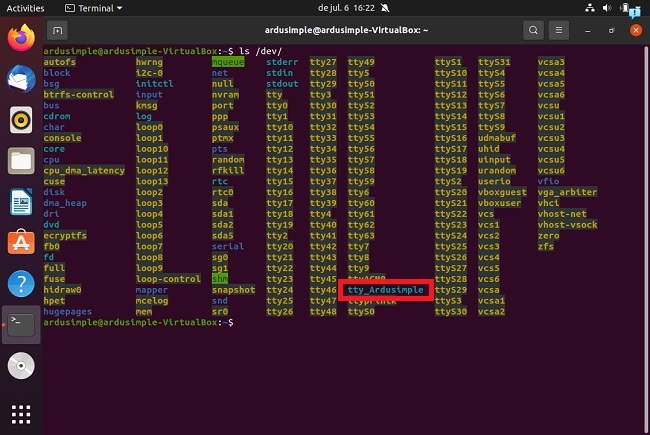
Task: Open the terminal hamburger menu
Action: 561,30
